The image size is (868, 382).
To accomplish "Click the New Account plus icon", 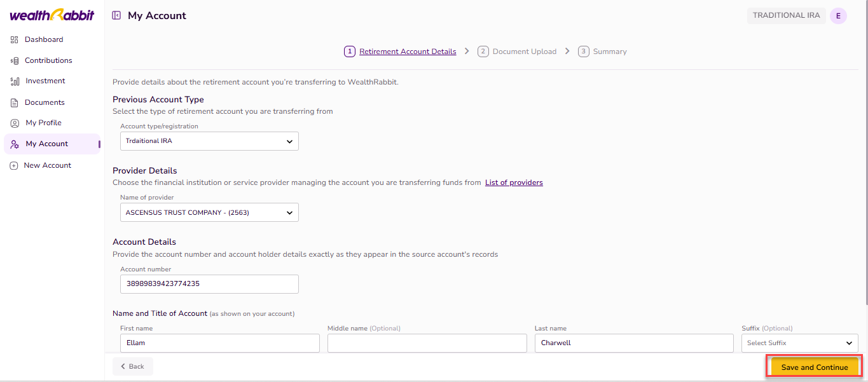I will click(14, 165).
